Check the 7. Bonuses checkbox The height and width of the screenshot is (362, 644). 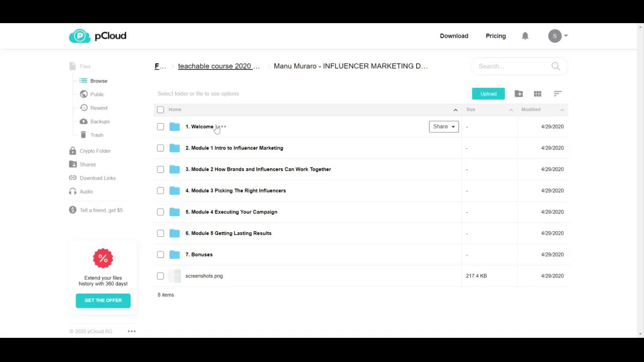[160, 254]
